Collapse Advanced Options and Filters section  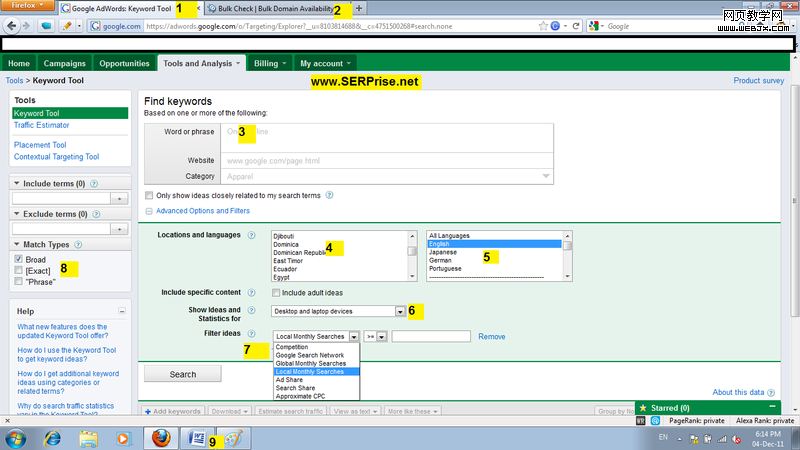pos(149,210)
